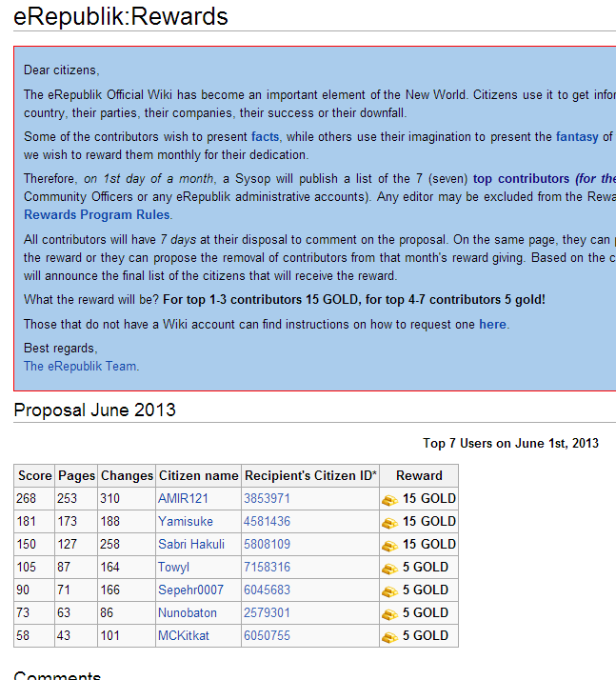Click the 'Dear citizens,' greeting text
This screenshot has height=680, width=616.
pos(62,70)
